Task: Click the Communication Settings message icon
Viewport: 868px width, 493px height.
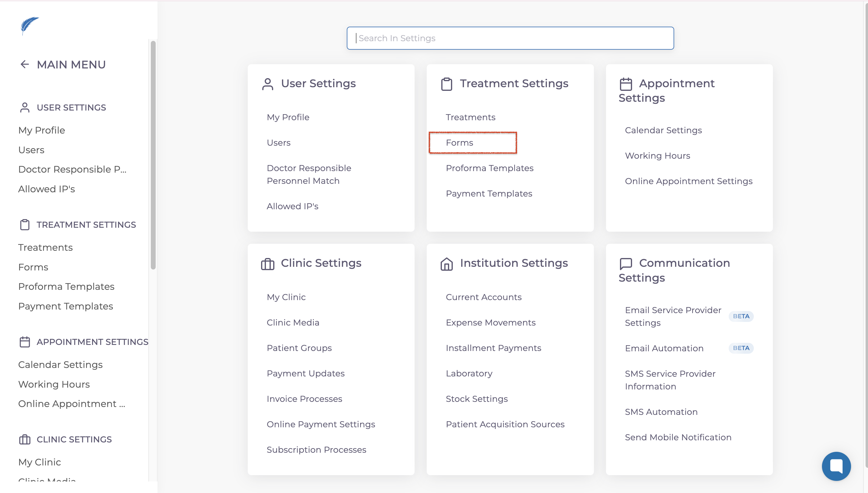Action: pos(626,264)
